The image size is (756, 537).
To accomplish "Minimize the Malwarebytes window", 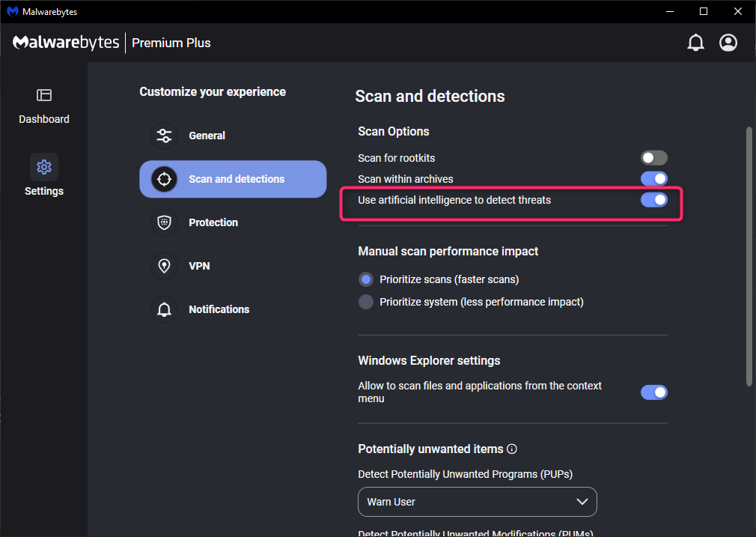I will pyautogui.click(x=670, y=11).
